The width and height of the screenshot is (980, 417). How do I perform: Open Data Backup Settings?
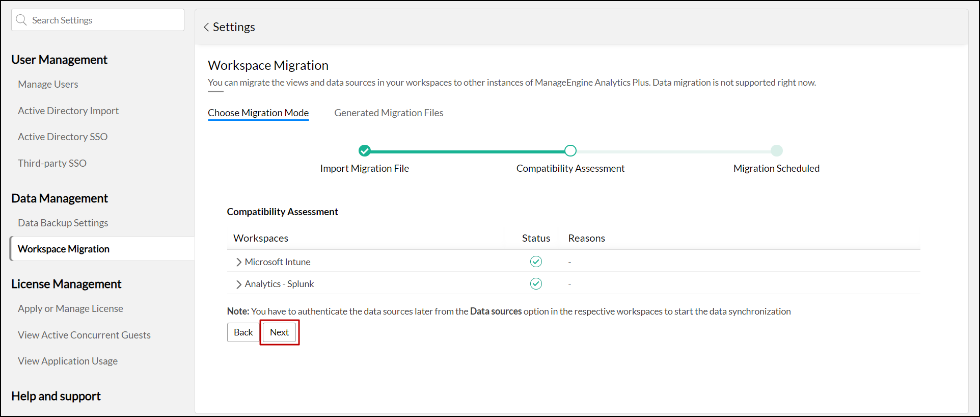pyautogui.click(x=63, y=223)
